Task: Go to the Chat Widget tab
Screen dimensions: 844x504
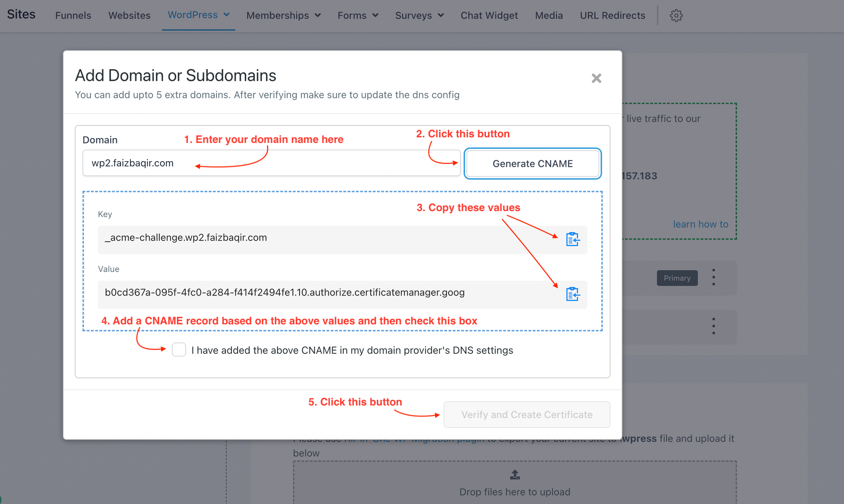Action: pyautogui.click(x=489, y=16)
